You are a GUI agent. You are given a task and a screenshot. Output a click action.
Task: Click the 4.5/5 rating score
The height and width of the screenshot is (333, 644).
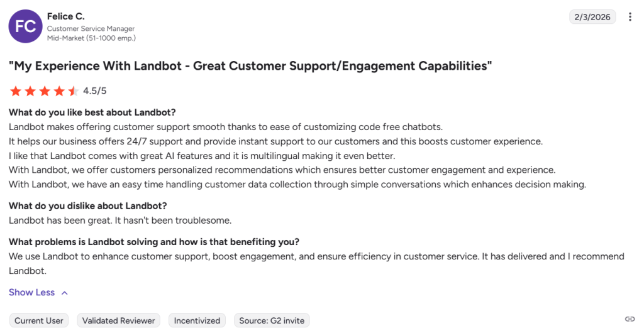[95, 91]
